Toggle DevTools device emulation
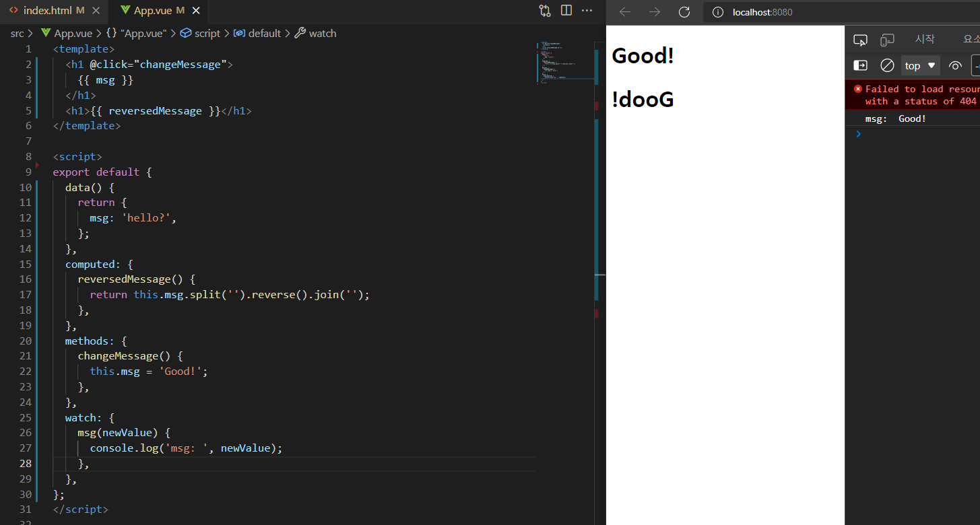Viewport: 980px width, 525px height. click(887, 40)
